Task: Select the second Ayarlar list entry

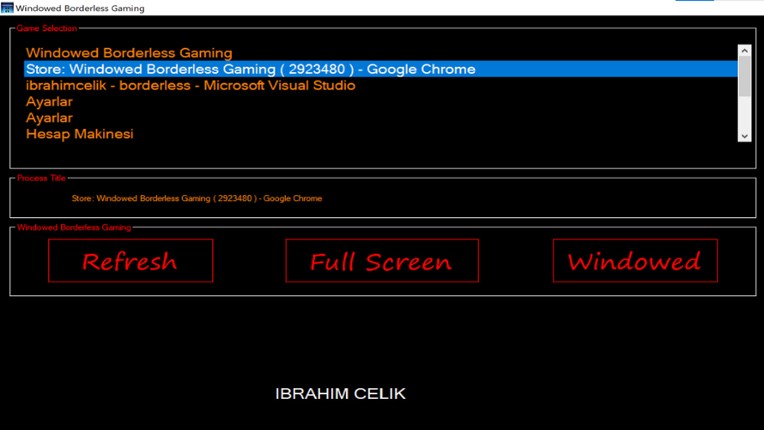Action: coord(381,118)
